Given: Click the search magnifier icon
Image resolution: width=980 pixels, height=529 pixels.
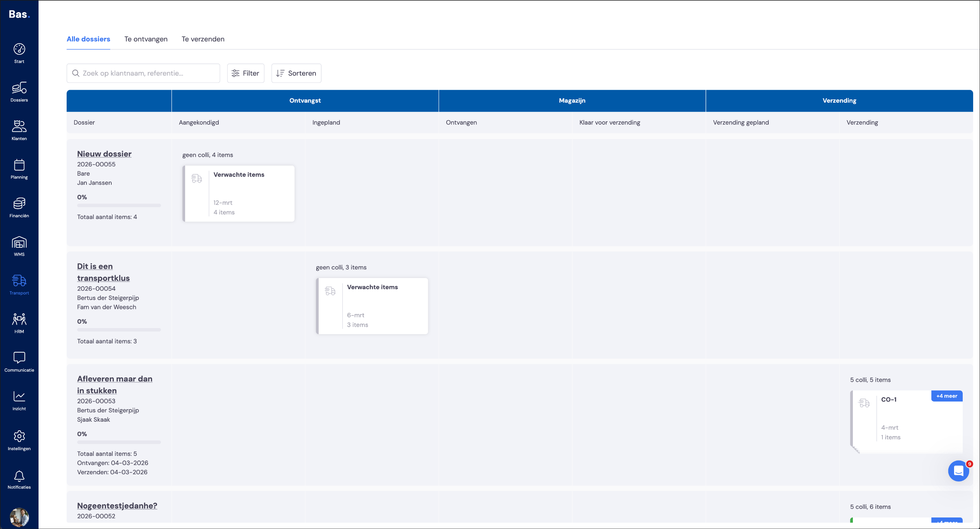Looking at the screenshot, I should point(76,73).
